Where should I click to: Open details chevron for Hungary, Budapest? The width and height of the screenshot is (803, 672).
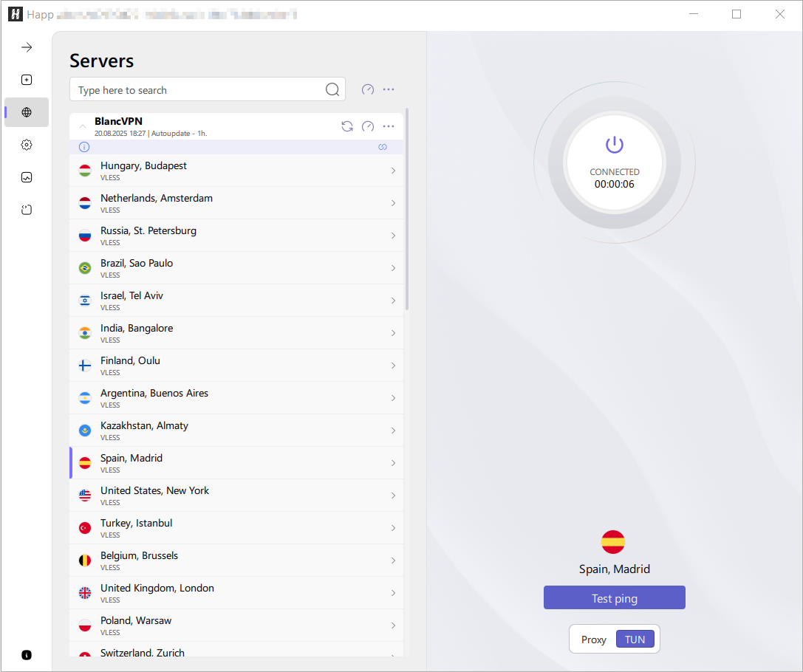point(393,171)
